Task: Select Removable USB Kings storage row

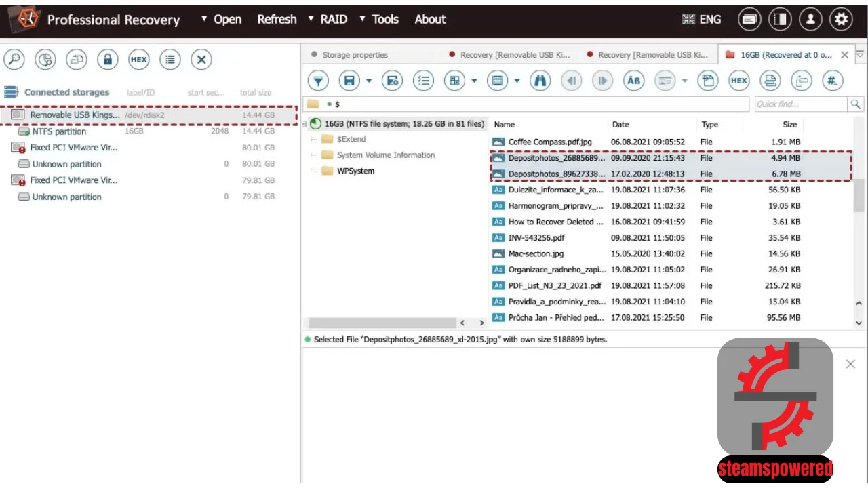Action: [149, 115]
